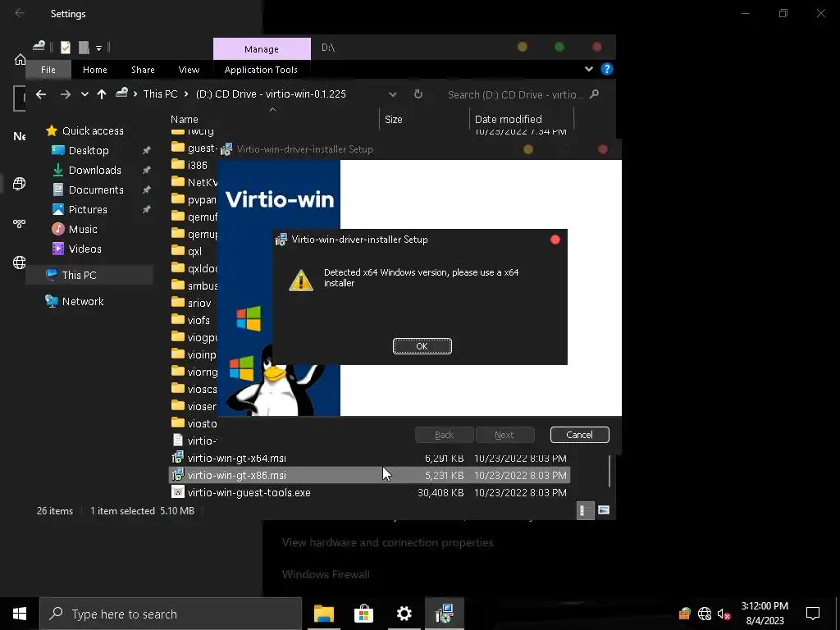The width and height of the screenshot is (840, 630).
Task: Click the Back button in setup wizard
Action: [444, 435]
